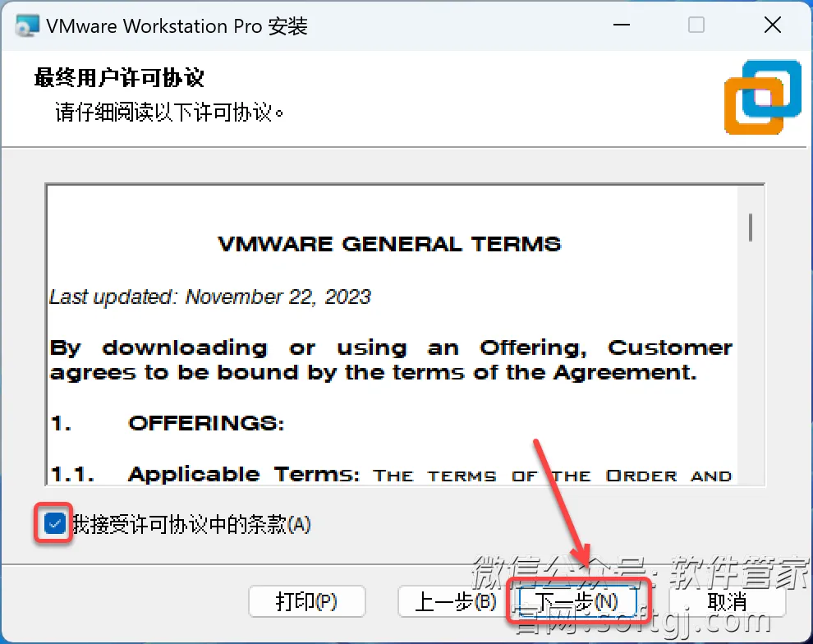Toggle the accept license terms checkbox

point(54,523)
